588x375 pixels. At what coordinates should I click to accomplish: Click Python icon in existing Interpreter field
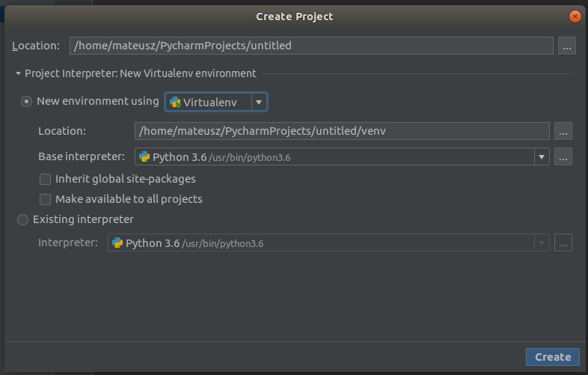click(x=117, y=243)
